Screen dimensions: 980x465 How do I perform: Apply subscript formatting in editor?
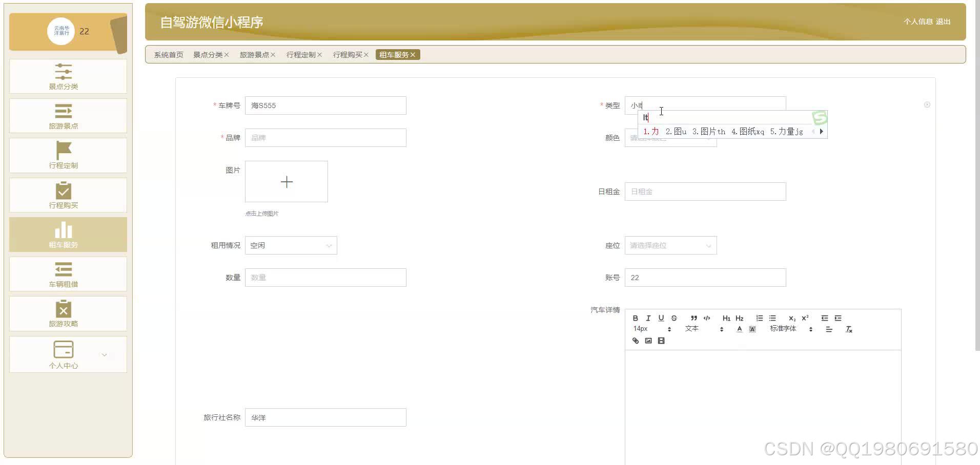[792, 318]
